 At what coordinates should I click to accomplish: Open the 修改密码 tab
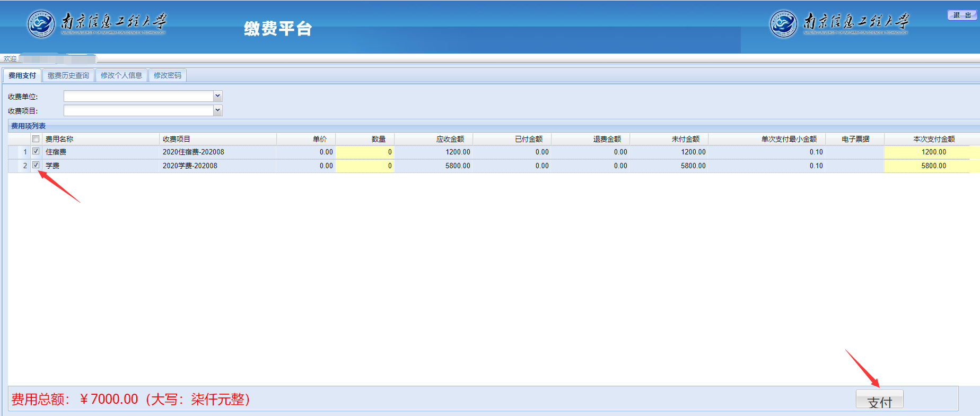pyautogui.click(x=168, y=75)
